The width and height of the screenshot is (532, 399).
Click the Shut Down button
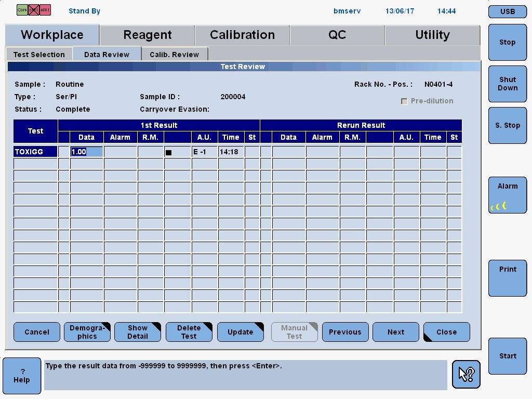508,84
